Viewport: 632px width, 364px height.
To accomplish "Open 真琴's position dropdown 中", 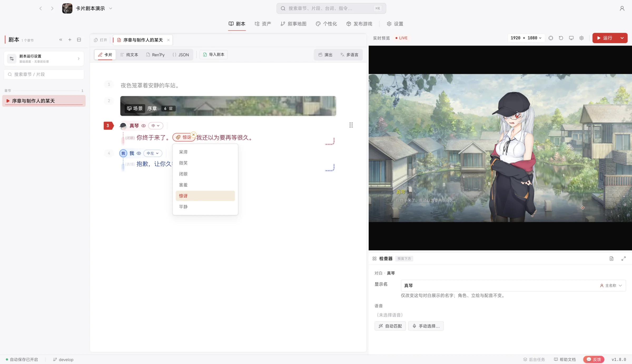I will (x=156, y=126).
